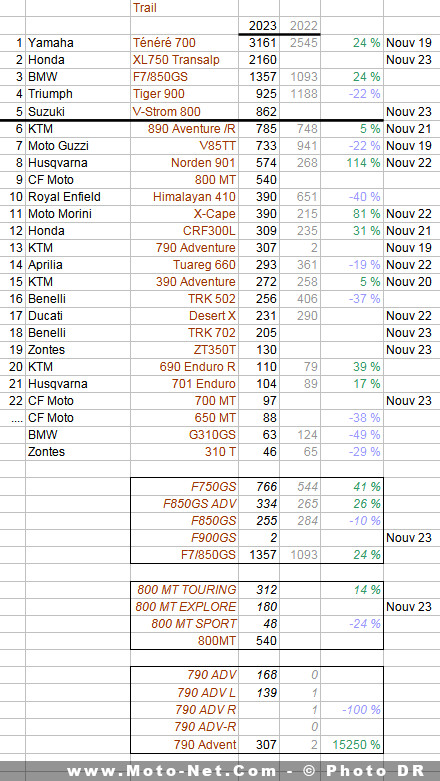Select the Zontes 310 T model cell
The image size is (440, 781).
[x=184, y=452]
